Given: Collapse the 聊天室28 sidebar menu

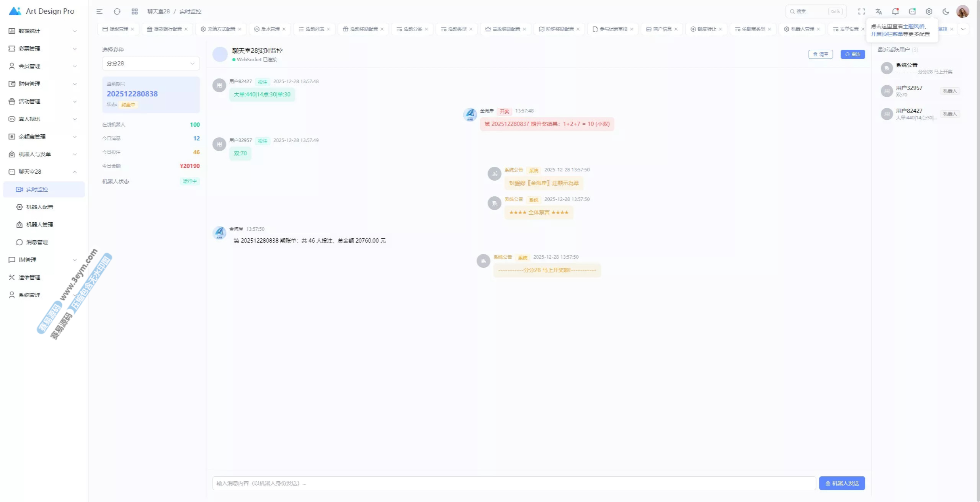Looking at the screenshot, I should (x=42, y=172).
